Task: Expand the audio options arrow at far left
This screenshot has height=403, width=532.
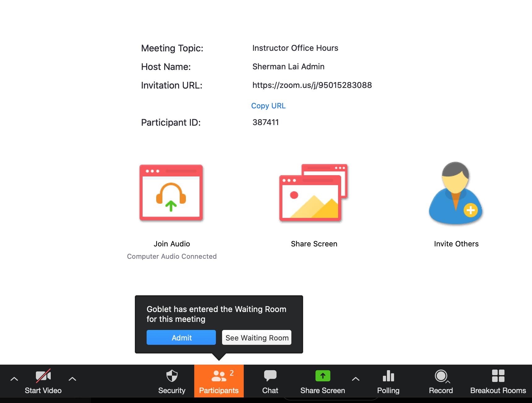Action: tap(14, 379)
